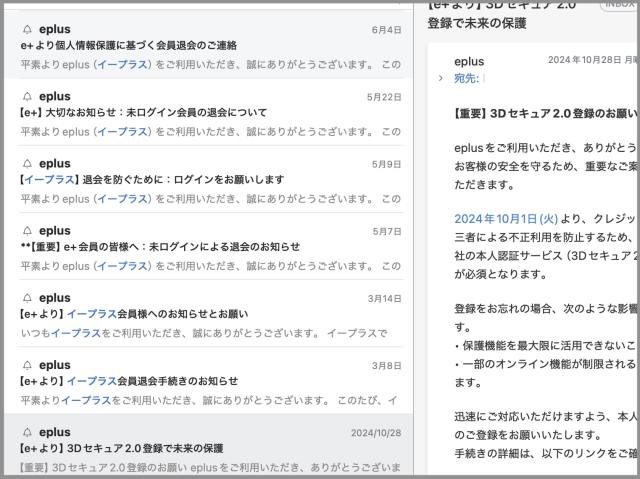Expand recipient details chevron beside 宛先
This screenshot has height=479, width=640.
point(441,78)
